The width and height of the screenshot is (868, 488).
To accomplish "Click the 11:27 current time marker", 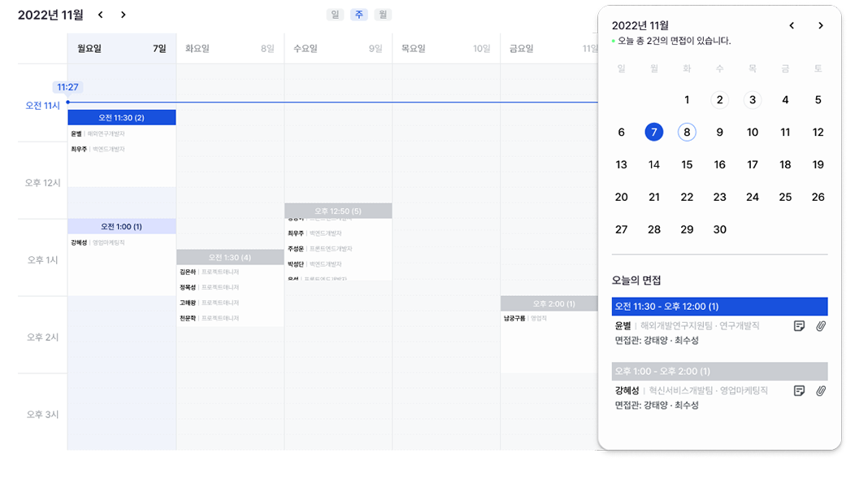I will tap(67, 87).
